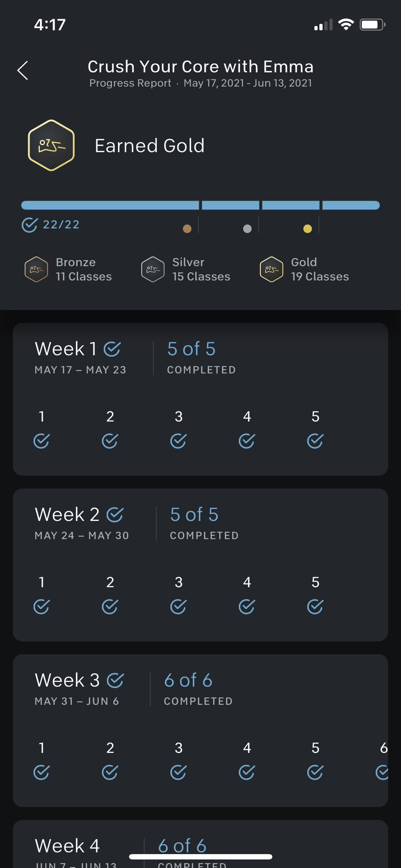
Task: Select the "5 of 5" label in Week 1
Action: (191, 349)
